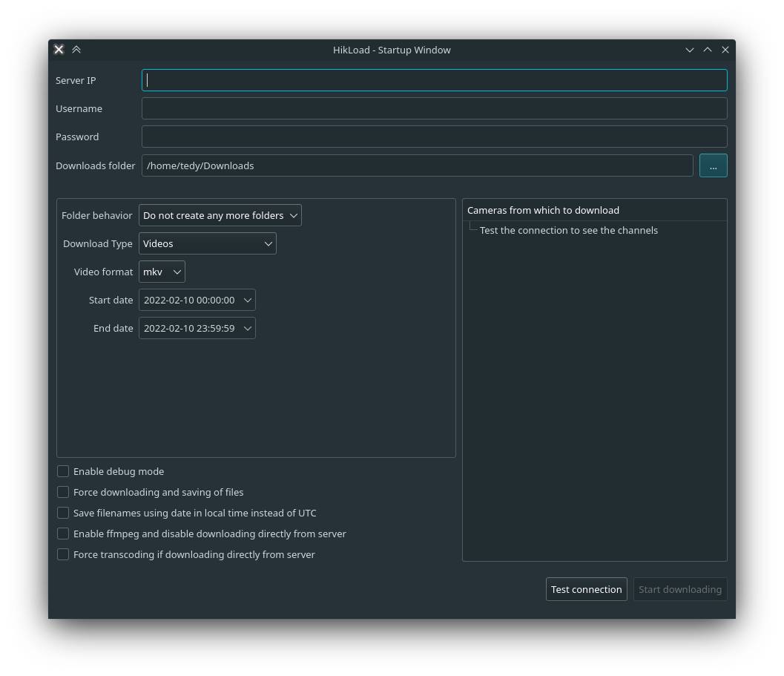Image resolution: width=784 pixels, height=676 pixels.
Task: Click the X app icon in title bar
Action: tap(59, 50)
